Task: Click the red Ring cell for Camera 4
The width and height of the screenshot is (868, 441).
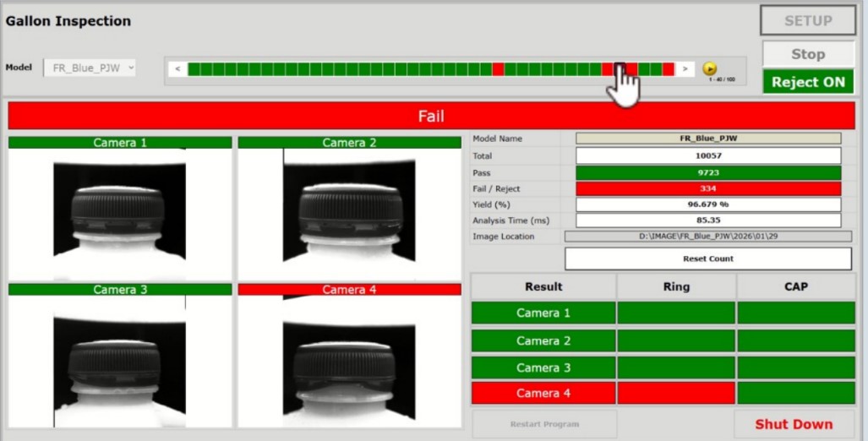Action: tap(676, 394)
